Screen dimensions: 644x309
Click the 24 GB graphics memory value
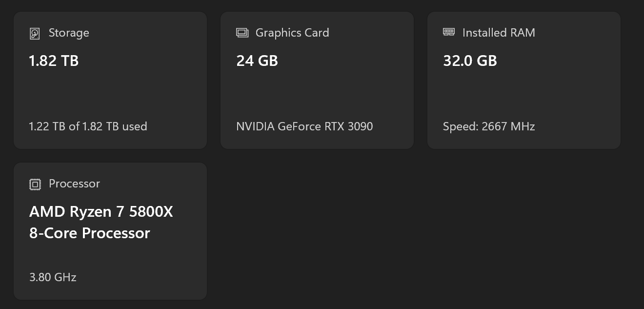point(257,61)
